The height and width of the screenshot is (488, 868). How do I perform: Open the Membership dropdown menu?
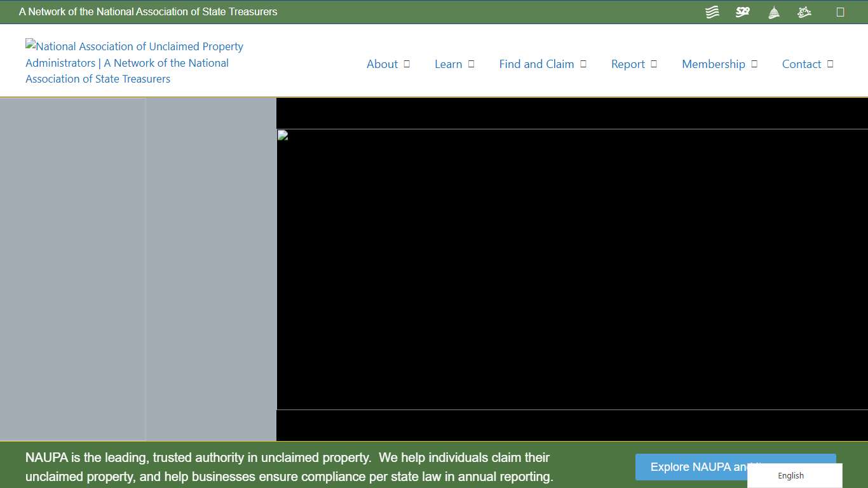click(x=754, y=64)
